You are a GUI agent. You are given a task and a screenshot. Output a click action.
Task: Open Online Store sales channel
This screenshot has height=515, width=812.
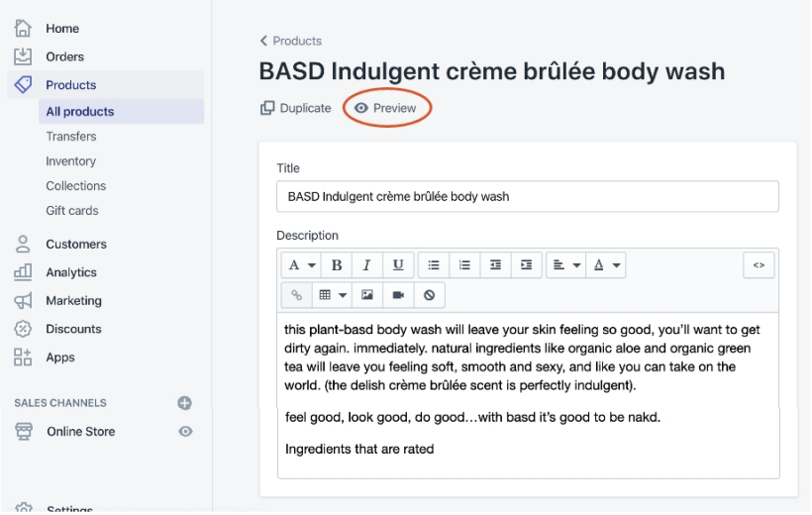point(81,432)
